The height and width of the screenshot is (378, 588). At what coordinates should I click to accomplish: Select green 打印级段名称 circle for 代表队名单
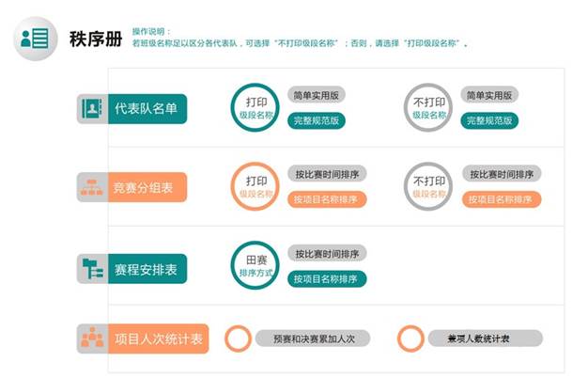(x=255, y=107)
